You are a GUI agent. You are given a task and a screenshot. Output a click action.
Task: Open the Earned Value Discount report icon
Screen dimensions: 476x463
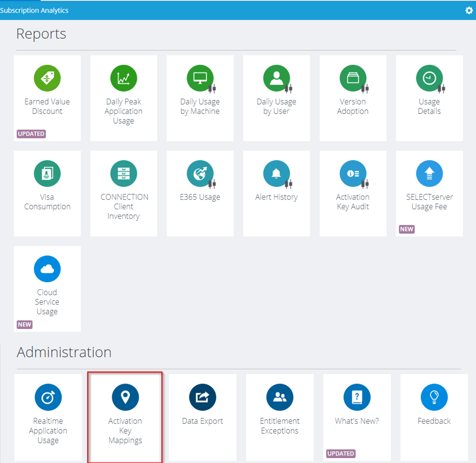coord(47,78)
